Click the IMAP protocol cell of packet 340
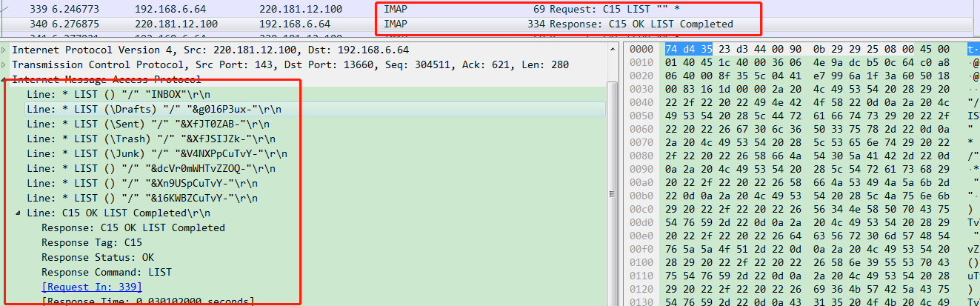This screenshot has height=306, width=980. click(396, 24)
